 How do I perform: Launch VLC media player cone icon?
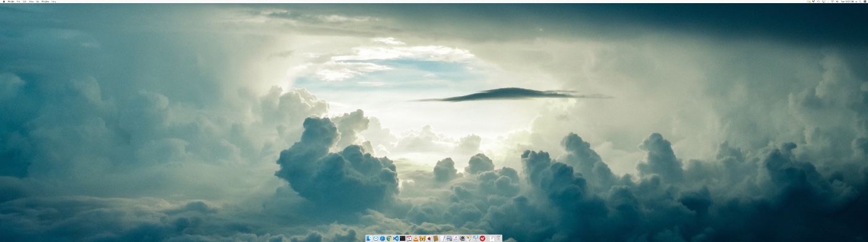(416, 238)
